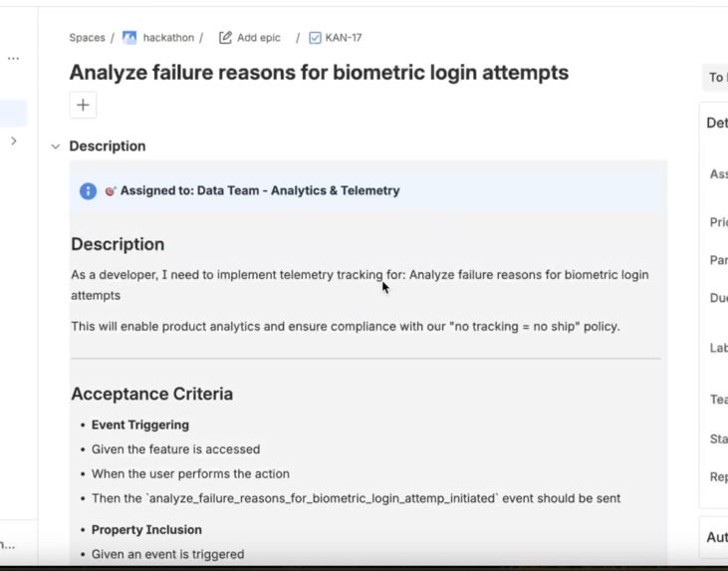The width and height of the screenshot is (728, 571).
Task: Expand the left sidebar arrow chevron
Action: (14, 141)
